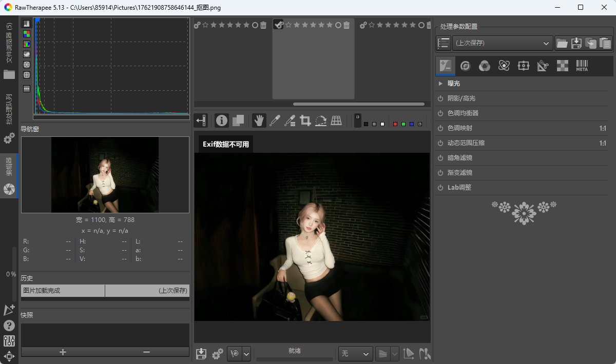Image resolution: width=616 pixels, height=364 pixels.
Task: Enable the 阴影/高光 tool
Action: [440, 98]
